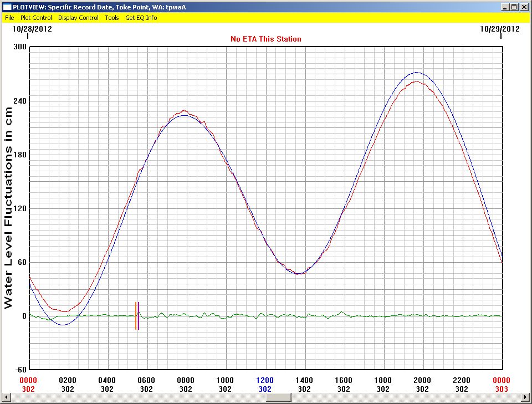Click the horizontal scrollbar right arrow
The width and height of the screenshot is (532, 404).
[525, 397]
